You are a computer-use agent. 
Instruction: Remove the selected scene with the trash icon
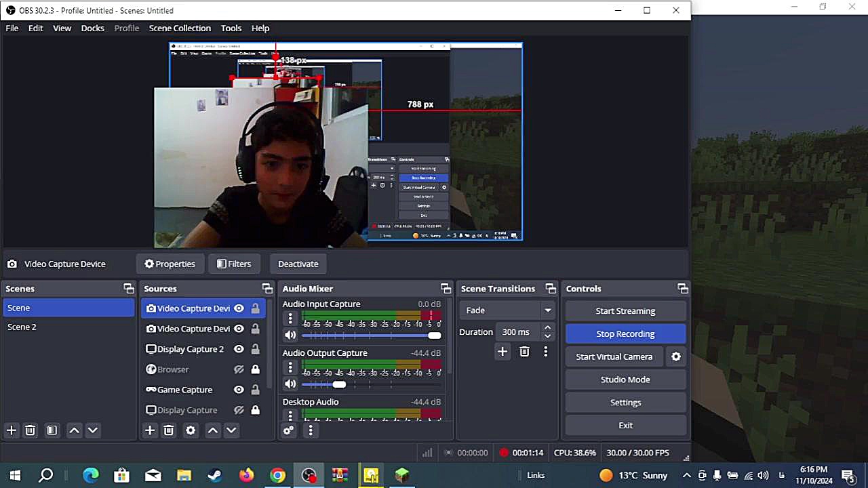point(30,430)
